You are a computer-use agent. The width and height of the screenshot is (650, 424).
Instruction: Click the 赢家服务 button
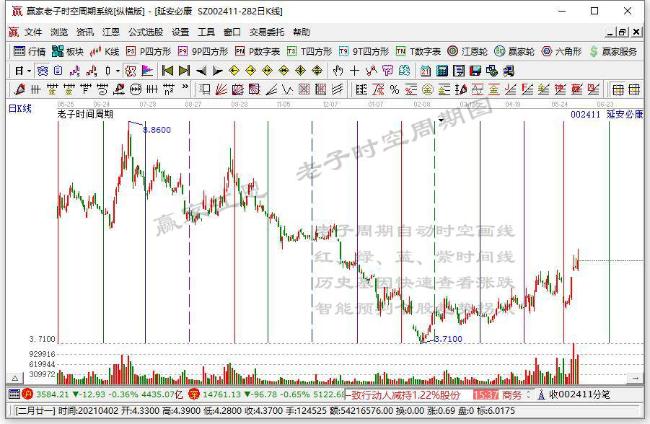(613, 51)
